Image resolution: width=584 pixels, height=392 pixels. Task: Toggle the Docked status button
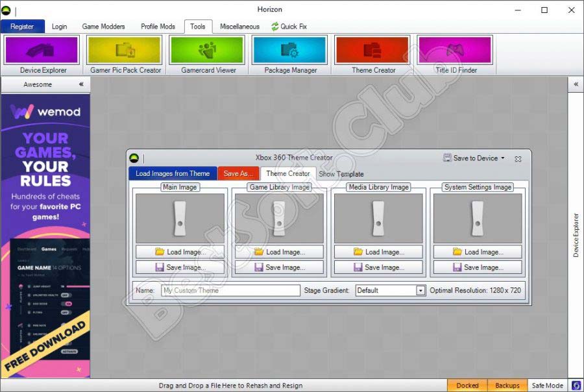467,386
